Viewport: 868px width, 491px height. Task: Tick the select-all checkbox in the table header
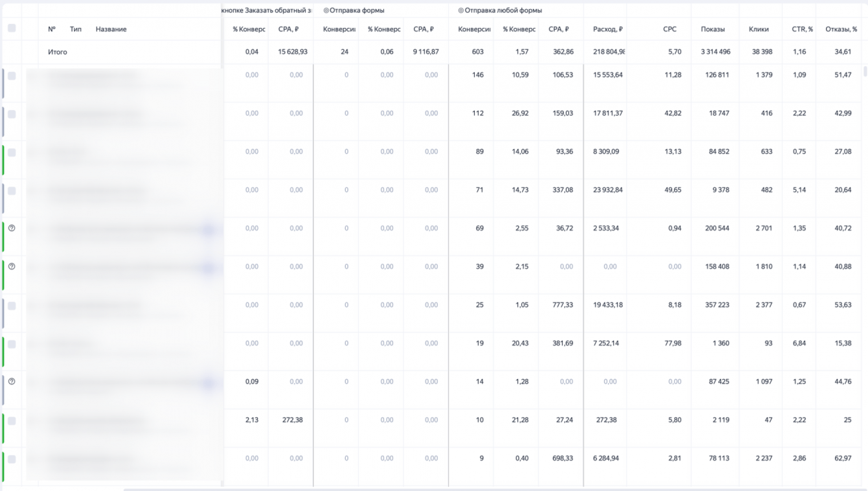tap(12, 29)
